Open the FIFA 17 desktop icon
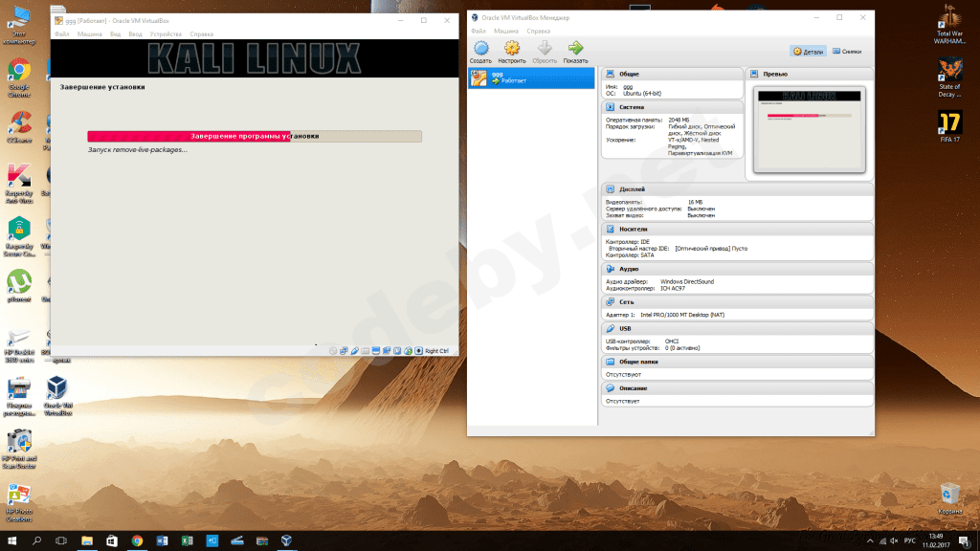The height and width of the screenshot is (551, 980). click(948, 126)
